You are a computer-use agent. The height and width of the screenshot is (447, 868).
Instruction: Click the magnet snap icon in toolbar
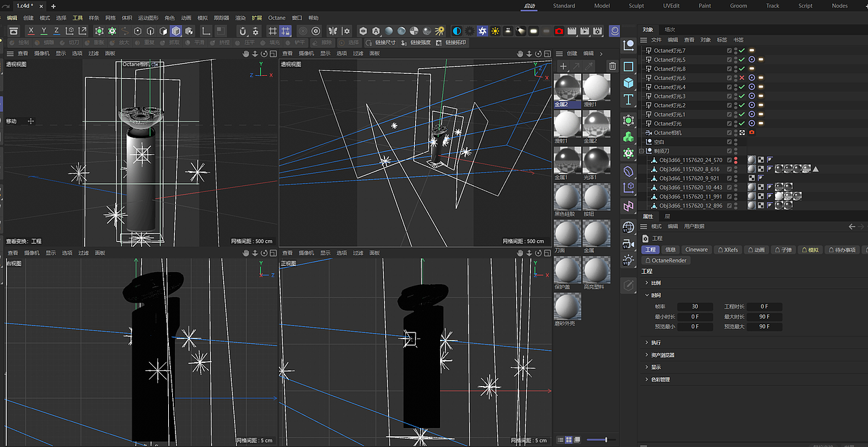[243, 31]
